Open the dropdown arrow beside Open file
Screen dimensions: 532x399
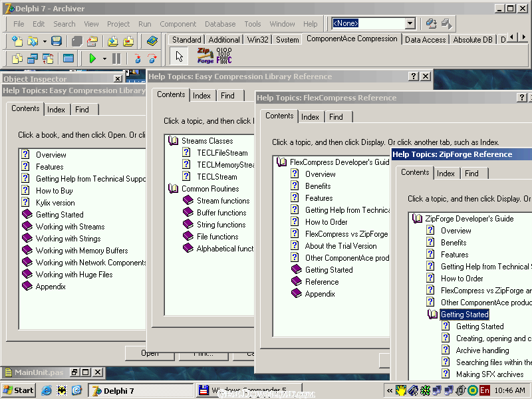click(x=45, y=41)
